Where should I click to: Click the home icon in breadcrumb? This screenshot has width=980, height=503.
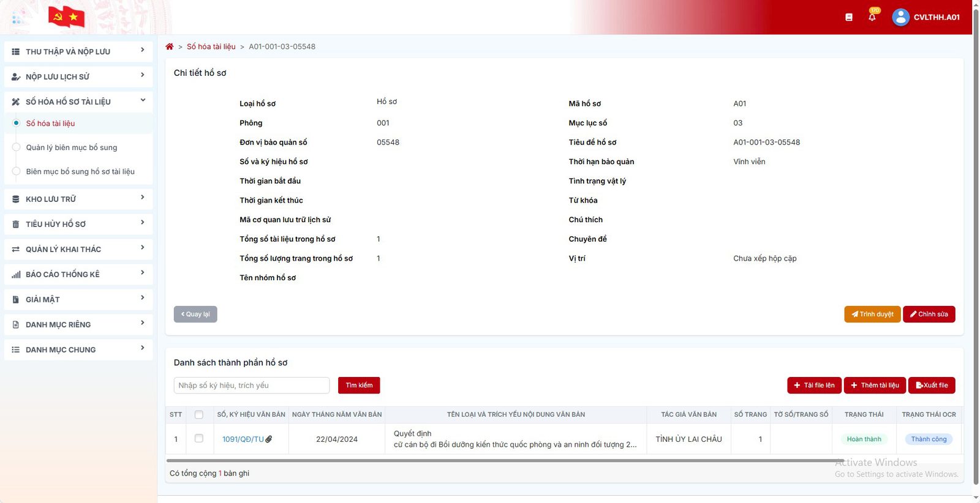pos(170,47)
